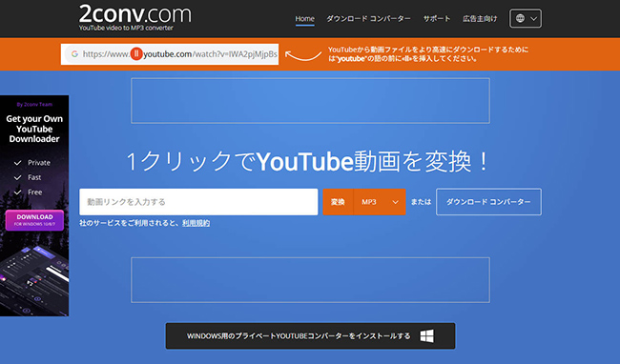
Task: Click the curved white arrow graphic
Action: [x=303, y=55]
